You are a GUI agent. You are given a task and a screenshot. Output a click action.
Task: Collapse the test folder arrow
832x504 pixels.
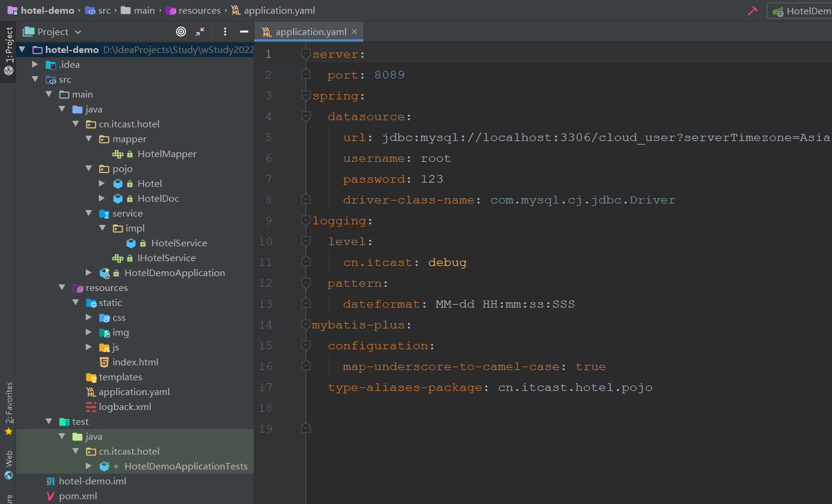[x=49, y=421]
